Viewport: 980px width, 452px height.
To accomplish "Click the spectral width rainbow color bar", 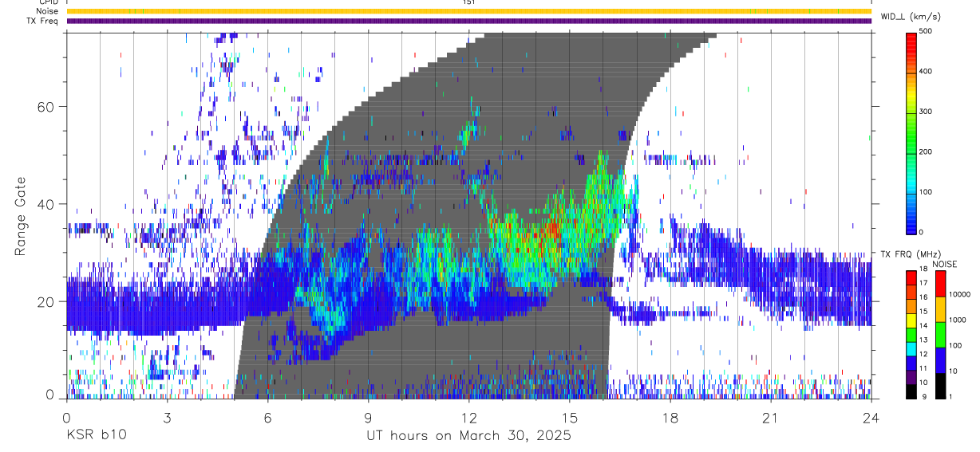I will (911, 132).
